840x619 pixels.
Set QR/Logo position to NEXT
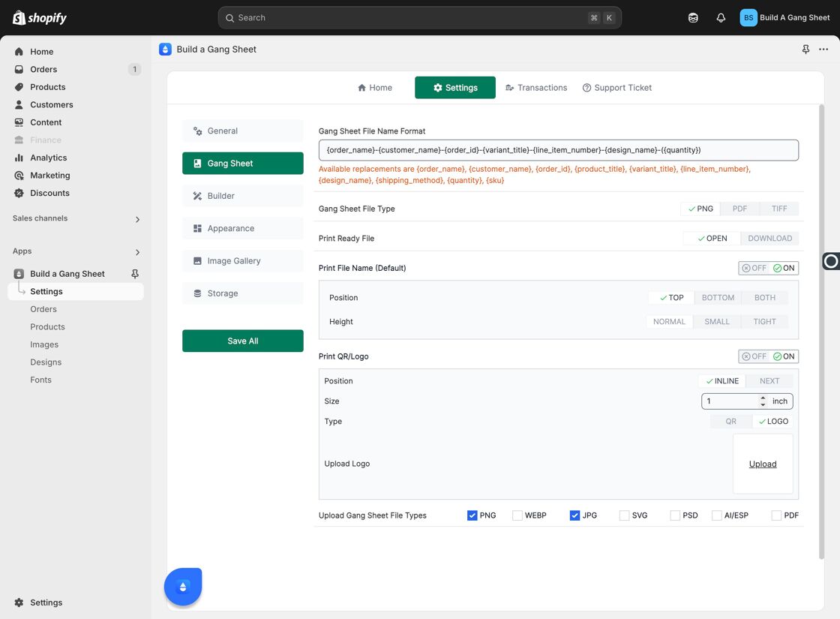pos(769,381)
